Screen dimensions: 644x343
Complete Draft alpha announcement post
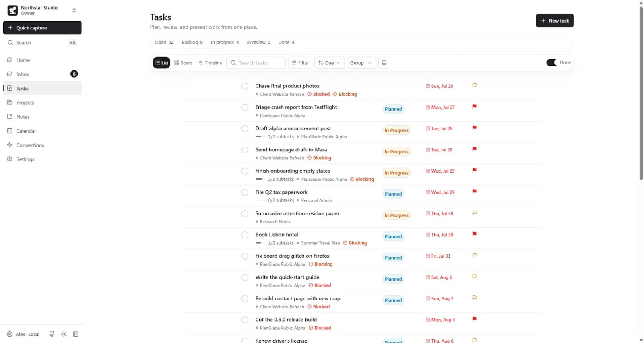245,129
